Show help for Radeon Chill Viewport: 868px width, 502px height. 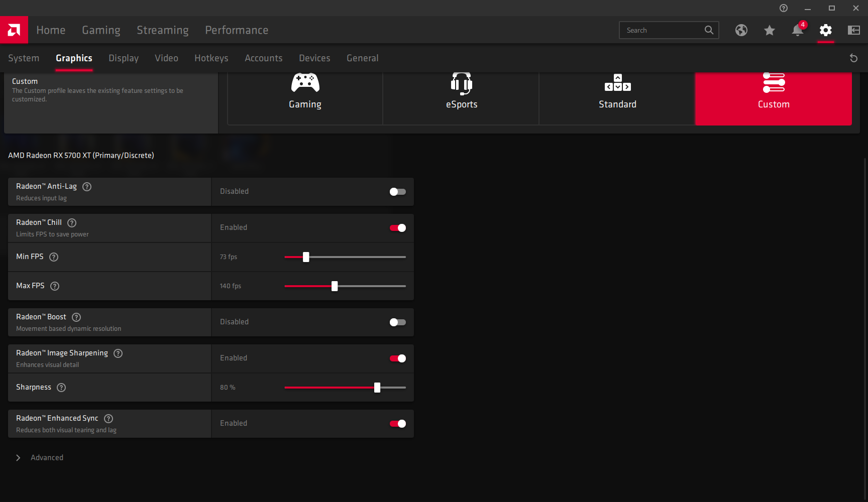coord(72,223)
